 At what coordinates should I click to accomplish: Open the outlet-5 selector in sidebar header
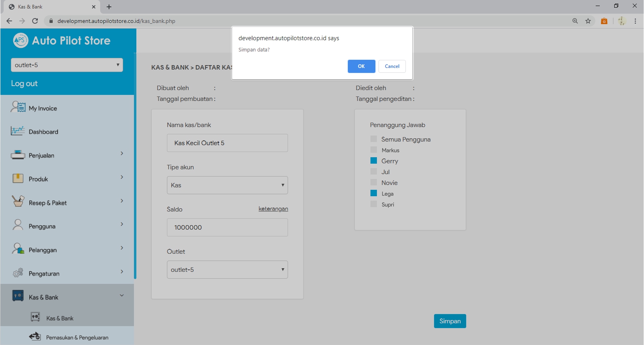67,65
